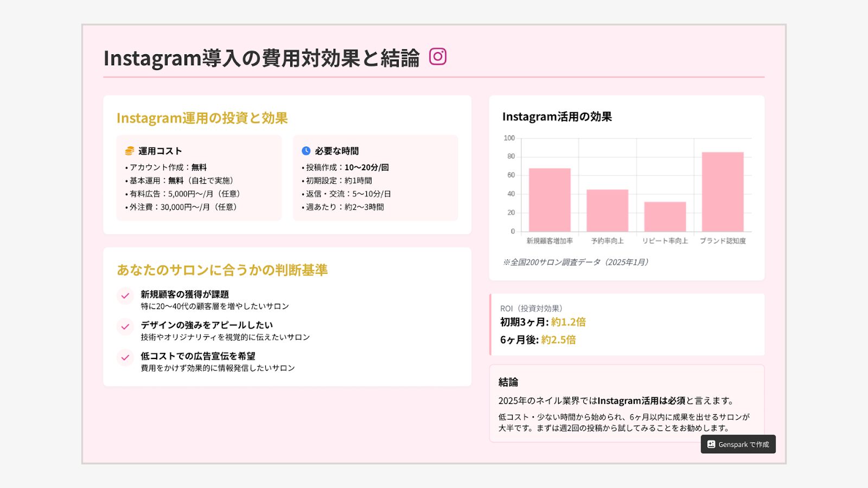Click the 新規顧客増加率 bar in the chart

tap(550, 200)
